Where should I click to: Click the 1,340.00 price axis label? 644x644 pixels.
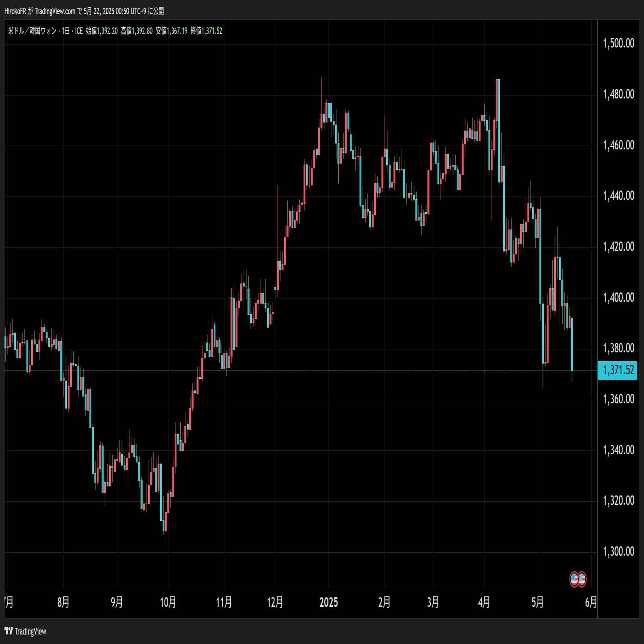pos(619,450)
